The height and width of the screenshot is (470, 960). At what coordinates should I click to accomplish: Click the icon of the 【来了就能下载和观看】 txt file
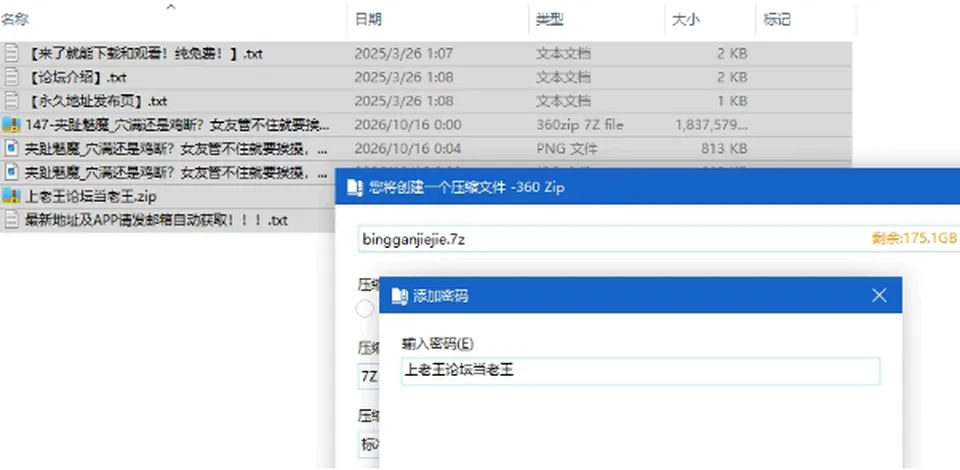click(11, 54)
